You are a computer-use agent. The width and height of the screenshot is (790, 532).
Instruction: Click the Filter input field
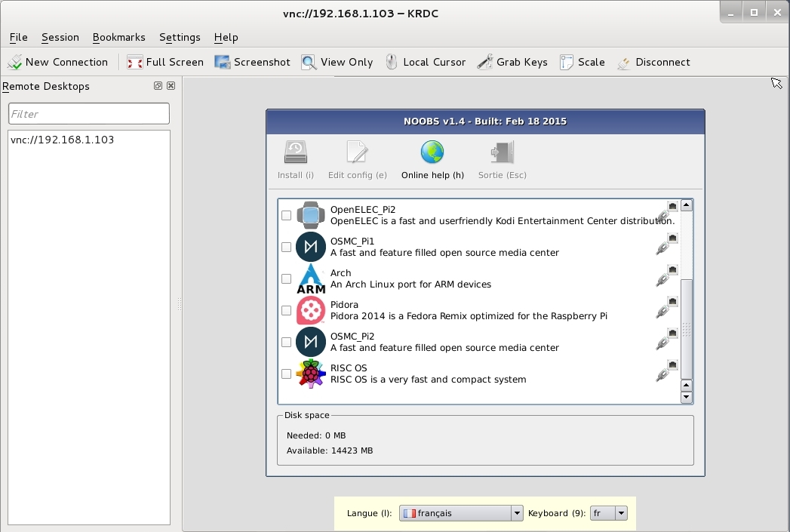pyautogui.click(x=89, y=114)
